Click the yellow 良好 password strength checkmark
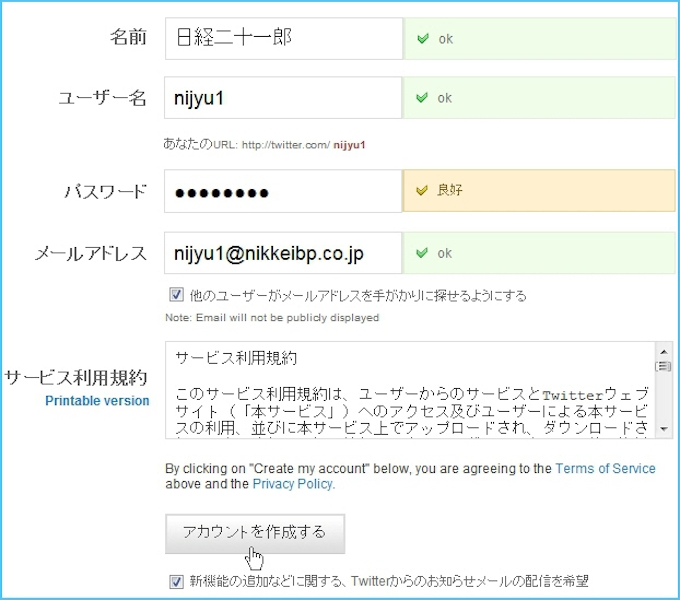The image size is (680, 600). (x=423, y=190)
